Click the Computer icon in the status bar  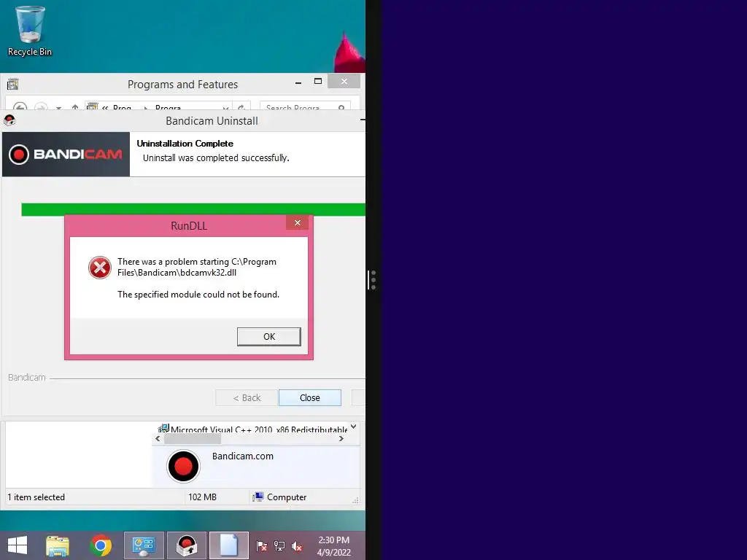point(258,497)
